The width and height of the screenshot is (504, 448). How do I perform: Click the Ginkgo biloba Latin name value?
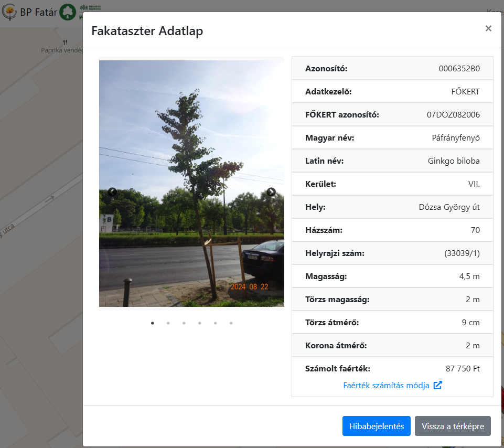coord(453,161)
